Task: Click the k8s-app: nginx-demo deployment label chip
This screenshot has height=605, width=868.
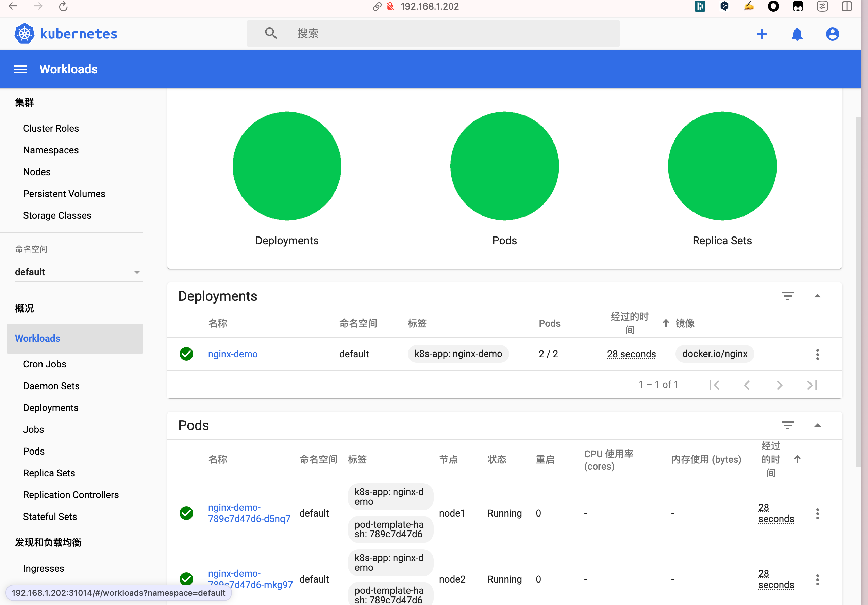Action: [x=458, y=354]
